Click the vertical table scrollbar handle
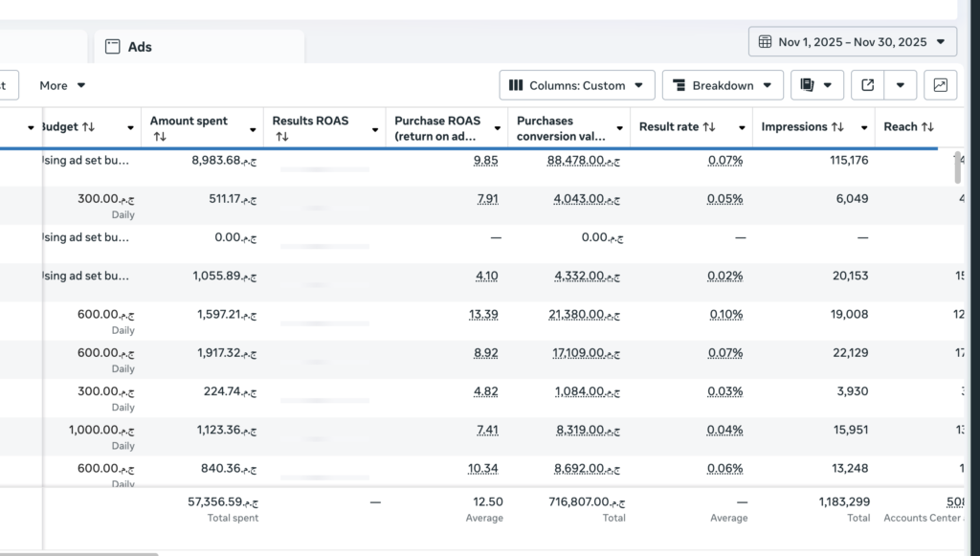980x556 pixels. [x=957, y=167]
